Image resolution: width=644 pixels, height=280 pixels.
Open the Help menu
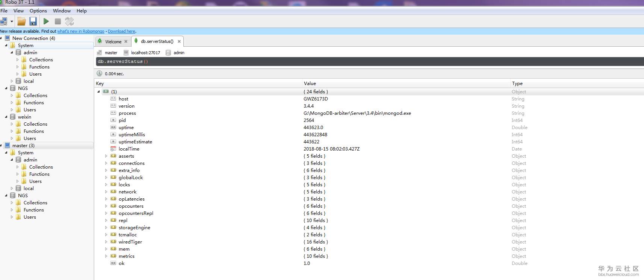pyautogui.click(x=82, y=11)
